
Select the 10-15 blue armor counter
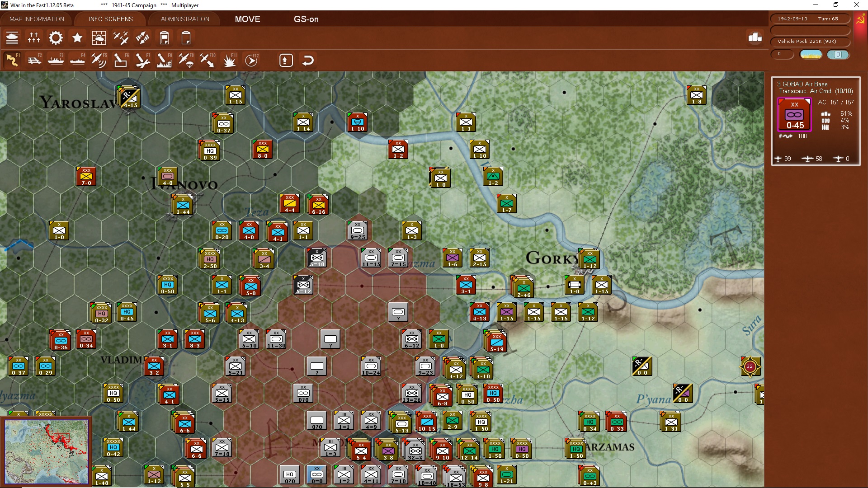[x=427, y=422]
